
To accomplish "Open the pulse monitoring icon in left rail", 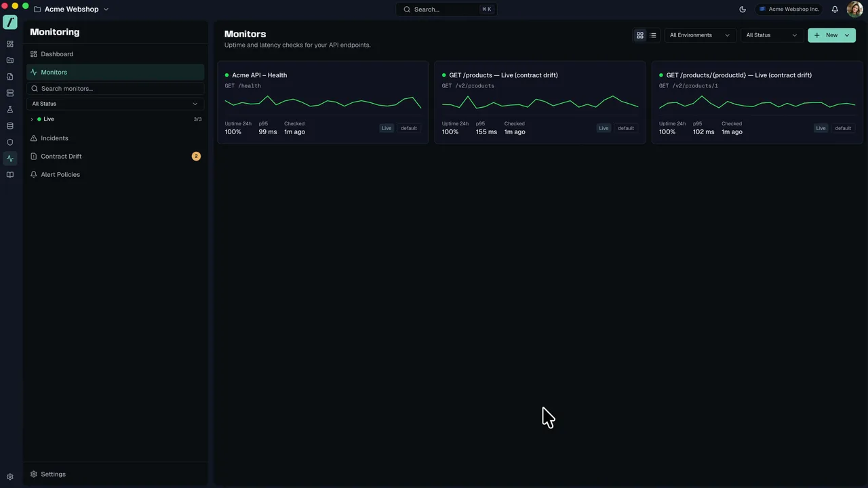I will coord(10,159).
